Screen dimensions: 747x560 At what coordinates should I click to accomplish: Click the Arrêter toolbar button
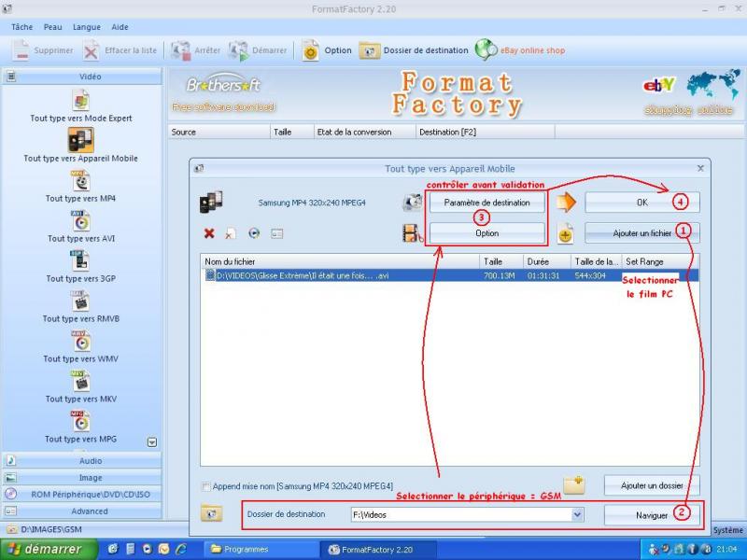(195, 50)
